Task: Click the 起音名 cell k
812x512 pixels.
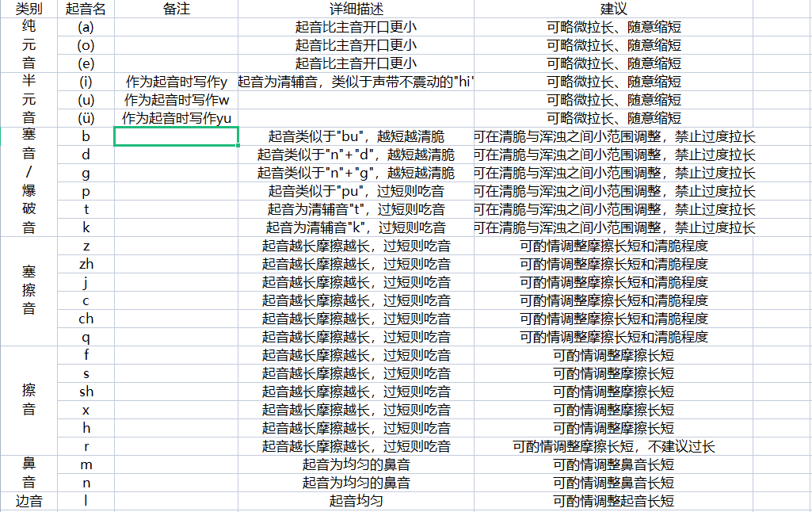Action: point(86,227)
